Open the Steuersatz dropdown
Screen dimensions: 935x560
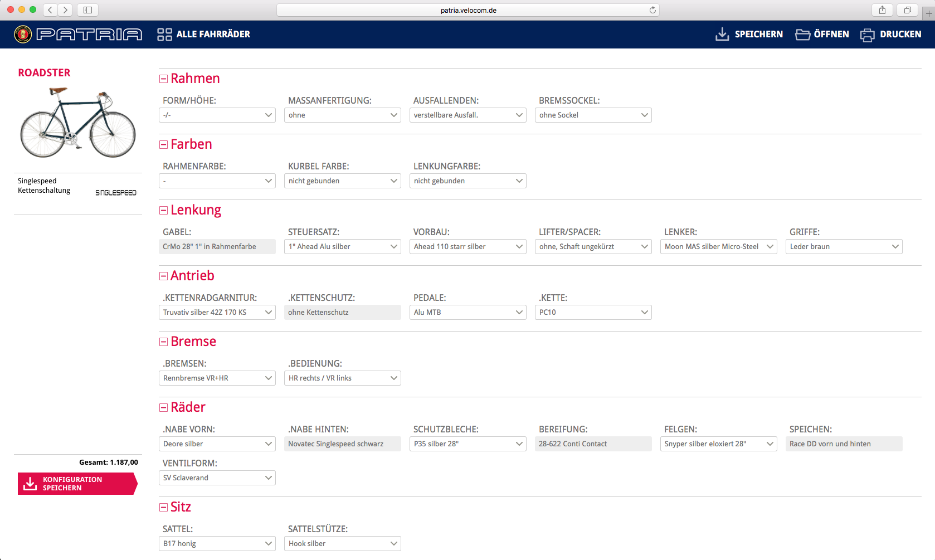coord(343,247)
